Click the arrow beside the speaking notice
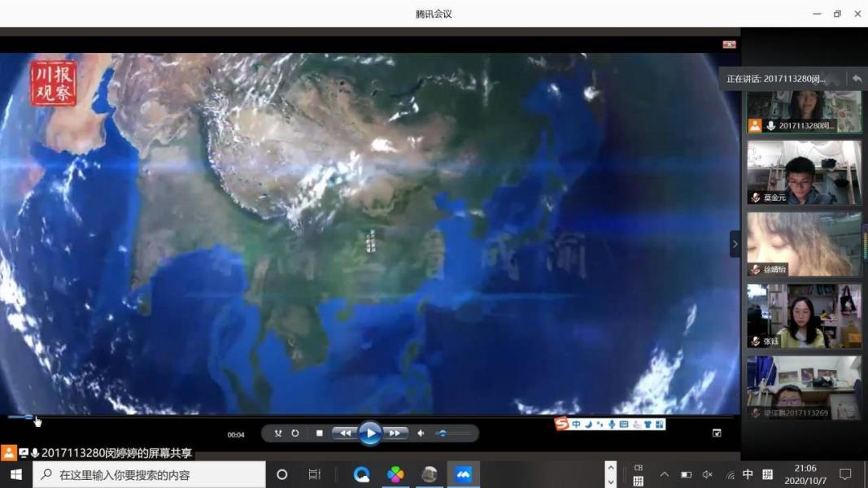 pos(857,79)
